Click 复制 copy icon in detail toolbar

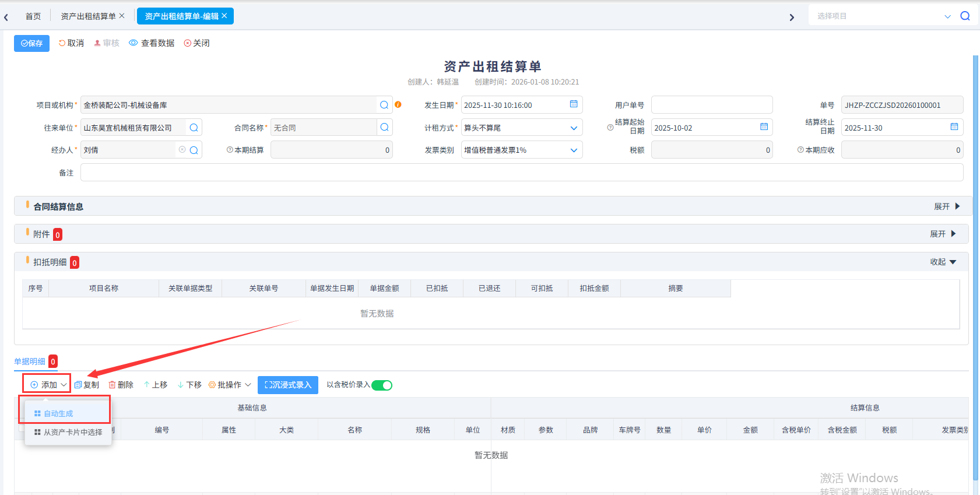tap(78, 385)
